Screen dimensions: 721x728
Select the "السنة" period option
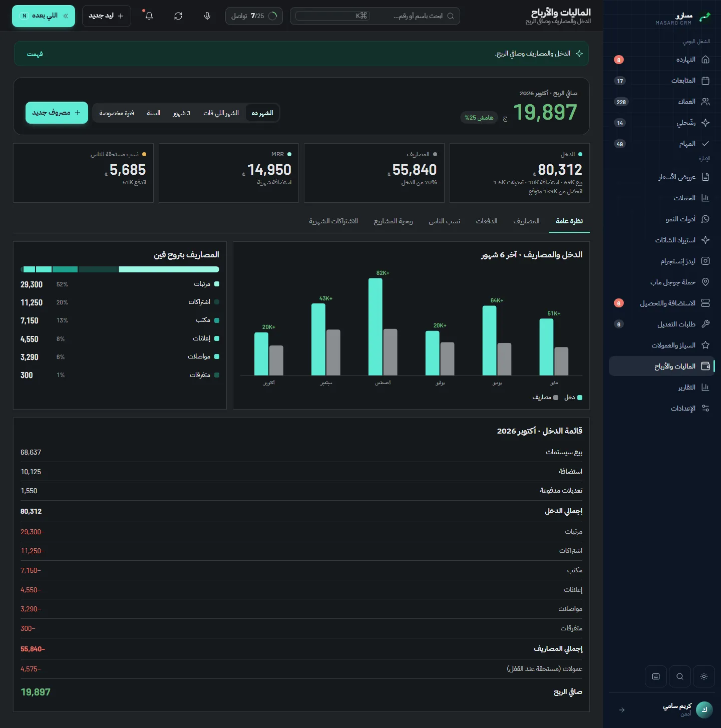coord(153,113)
